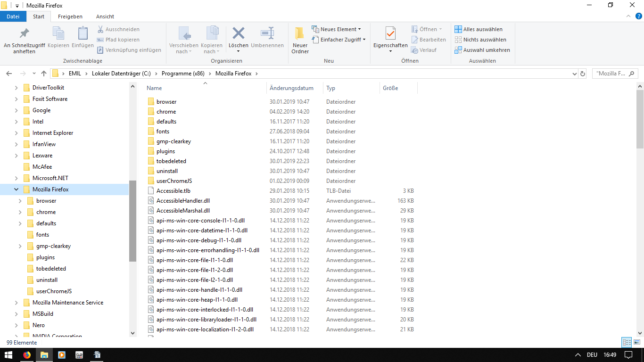The width and height of the screenshot is (644, 362).
Task: Switch to details view toggle
Action: [627, 343]
